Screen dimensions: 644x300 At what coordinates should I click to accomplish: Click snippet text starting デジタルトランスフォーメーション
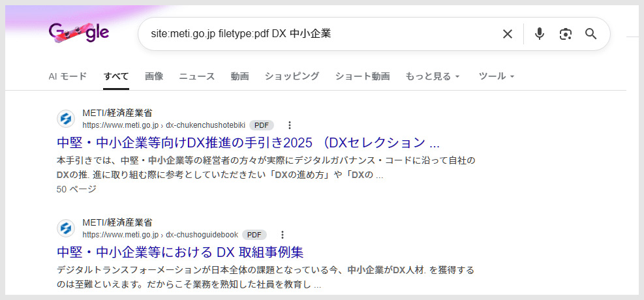point(265,277)
